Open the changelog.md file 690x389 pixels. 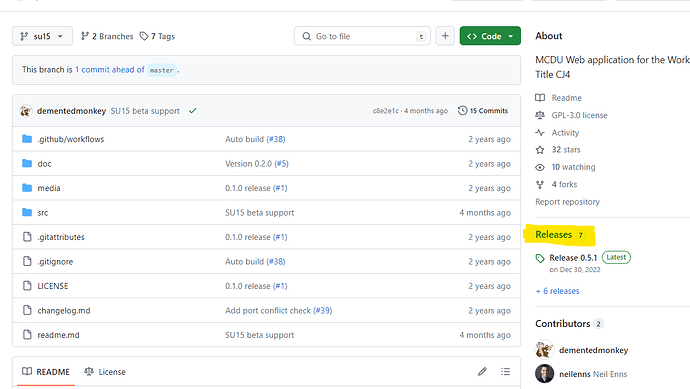coord(64,311)
